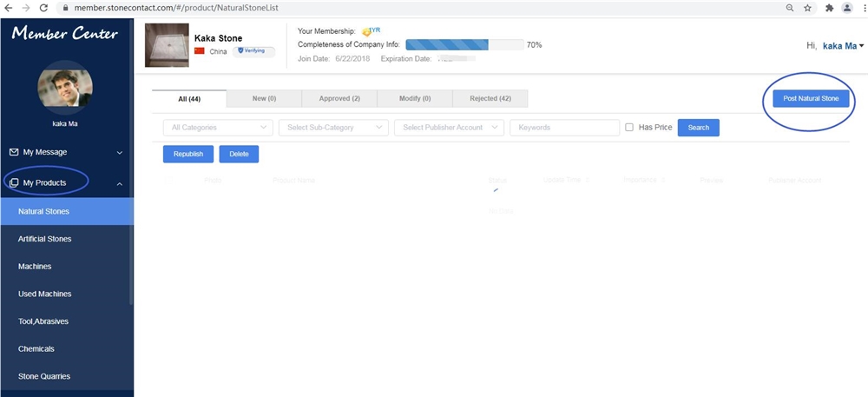Click the Completeness of Company Info progress bar
The width and height of the screenshot is (868, 397).
click(465, 45)
